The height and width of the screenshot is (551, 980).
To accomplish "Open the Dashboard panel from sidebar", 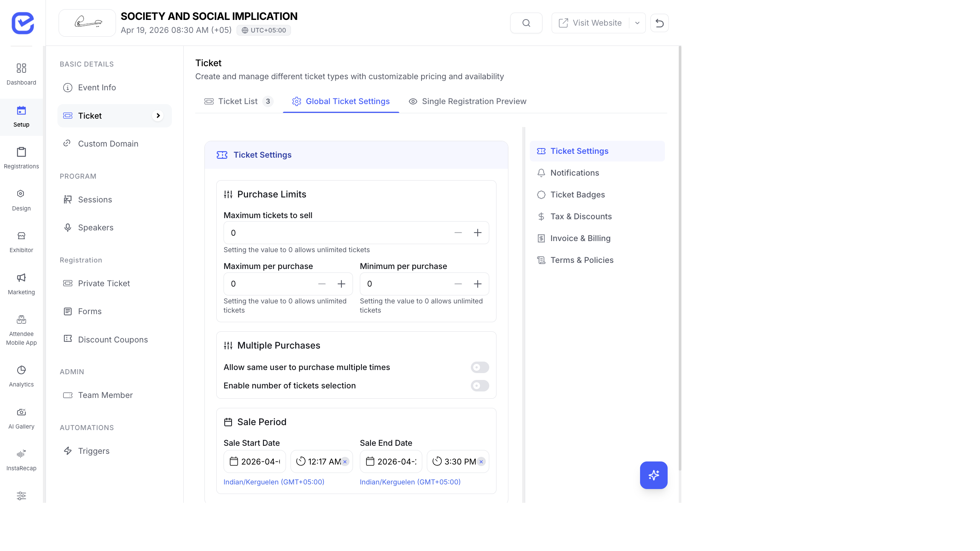I will tap(21, 73).
